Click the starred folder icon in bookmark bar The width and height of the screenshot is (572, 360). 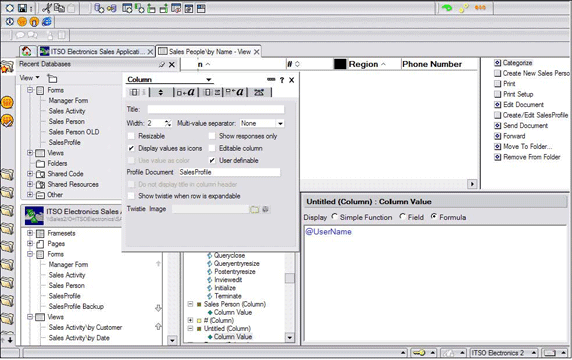click(x=7, y=67)
